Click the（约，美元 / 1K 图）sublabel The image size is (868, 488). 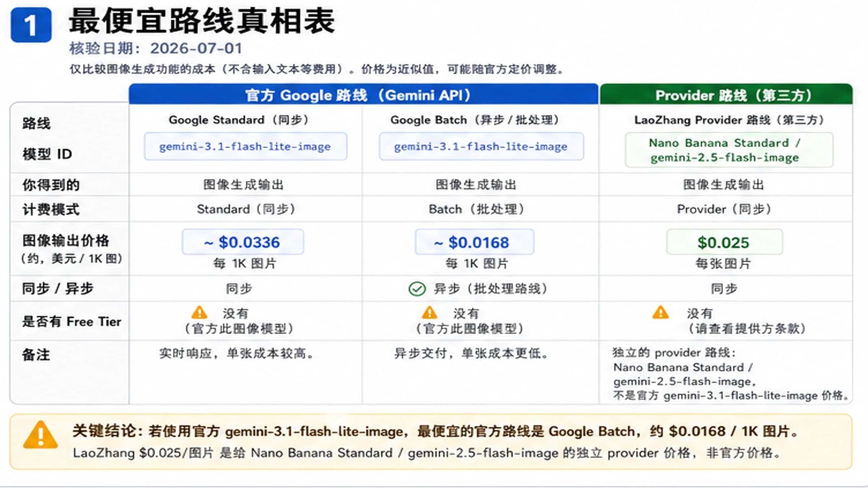tap(71, 258)
